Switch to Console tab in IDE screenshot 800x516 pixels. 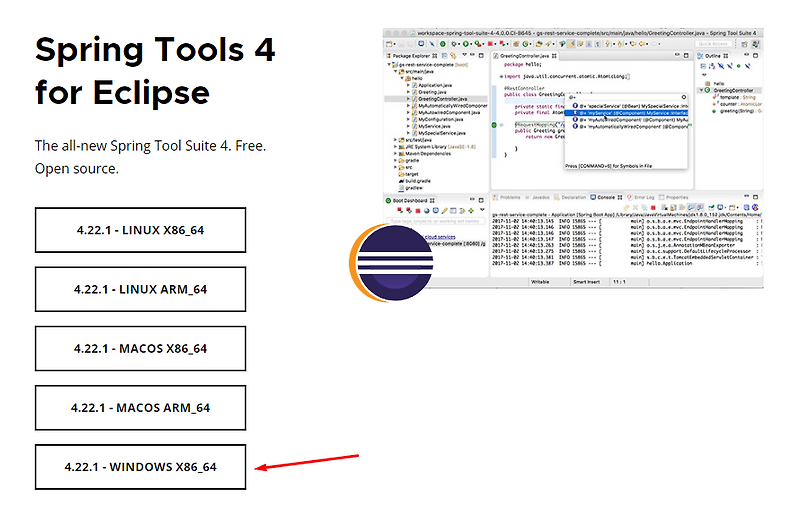coord(606,197)
